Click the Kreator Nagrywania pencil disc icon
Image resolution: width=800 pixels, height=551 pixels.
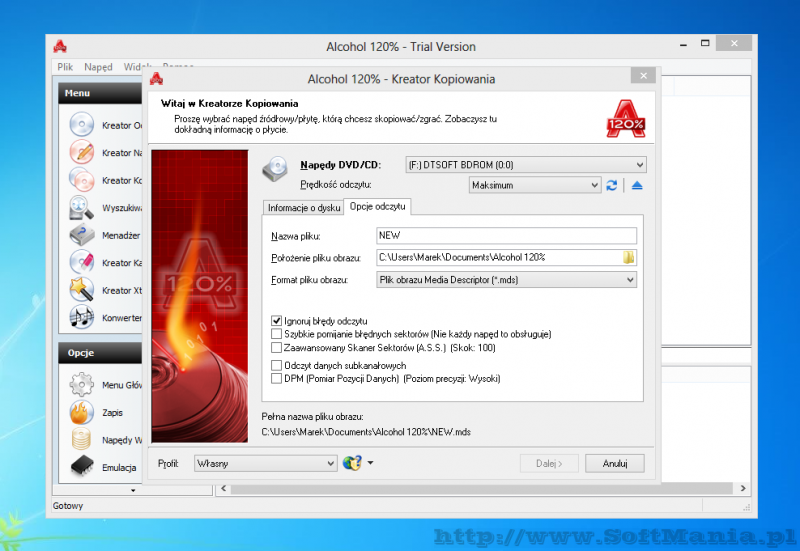(82, 152)
